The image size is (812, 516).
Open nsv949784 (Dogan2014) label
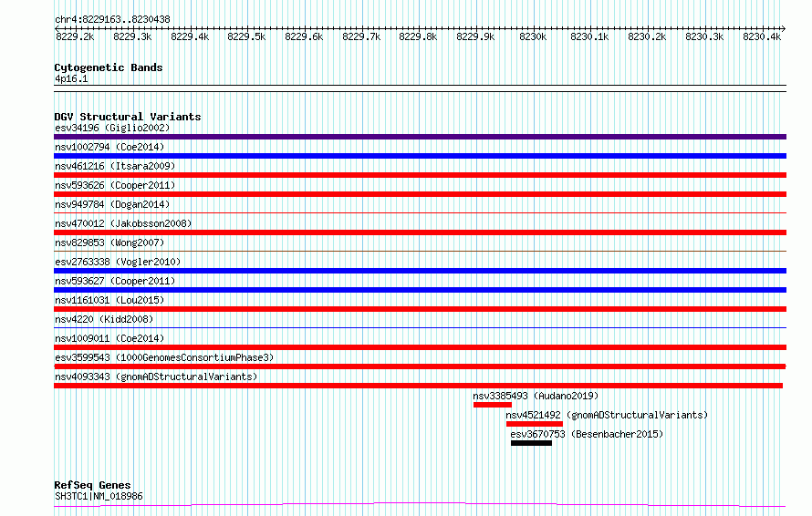click(112, 204)
